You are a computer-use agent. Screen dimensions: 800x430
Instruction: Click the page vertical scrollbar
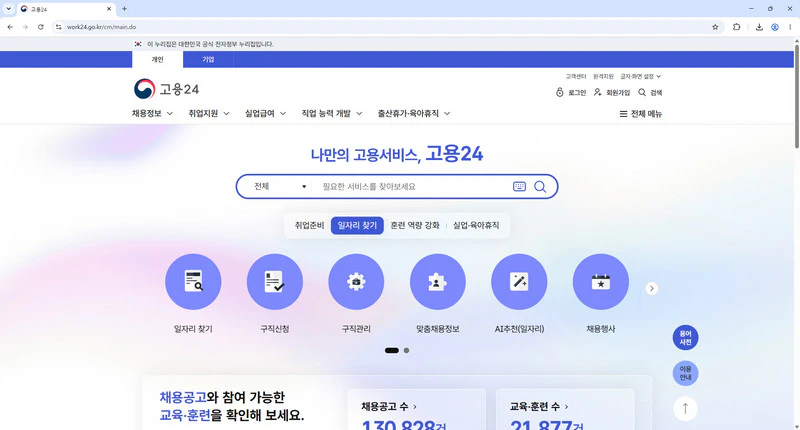(x=796, y=97)
